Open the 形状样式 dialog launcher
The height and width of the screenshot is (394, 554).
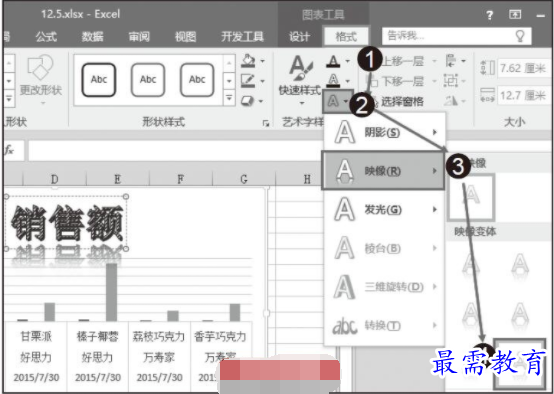click(x=266, y=123)
